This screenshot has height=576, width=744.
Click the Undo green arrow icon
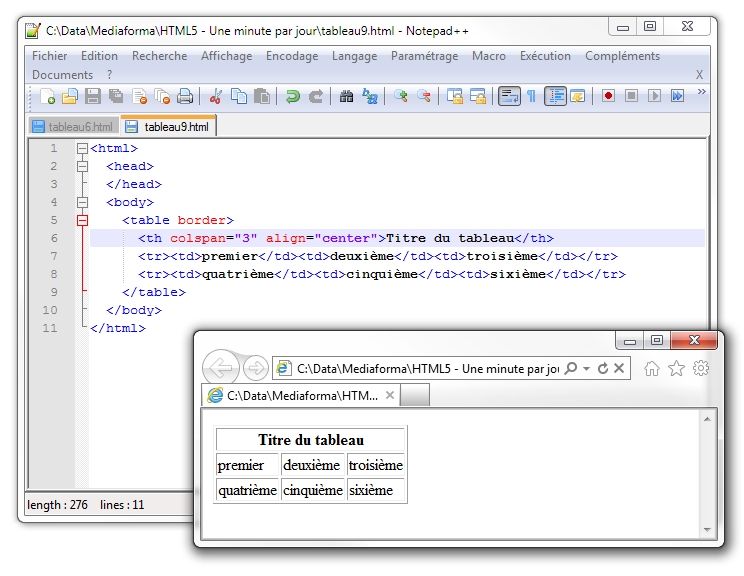click(292, 97)
